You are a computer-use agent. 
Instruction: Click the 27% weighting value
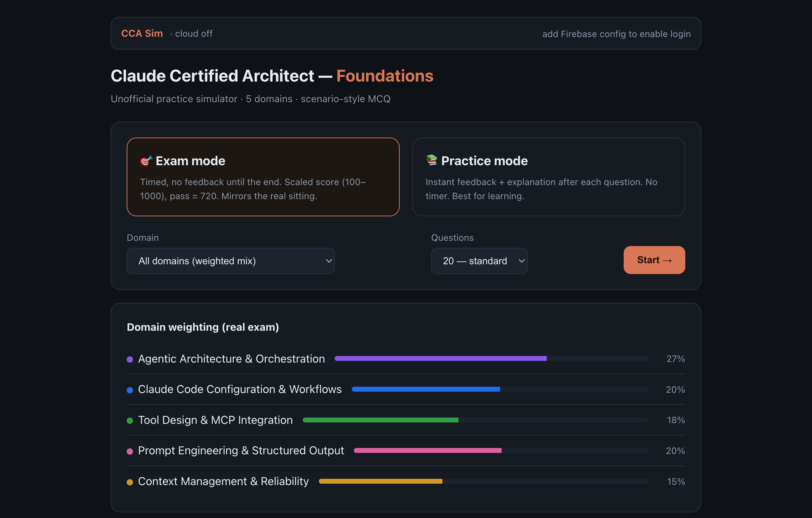675,359
